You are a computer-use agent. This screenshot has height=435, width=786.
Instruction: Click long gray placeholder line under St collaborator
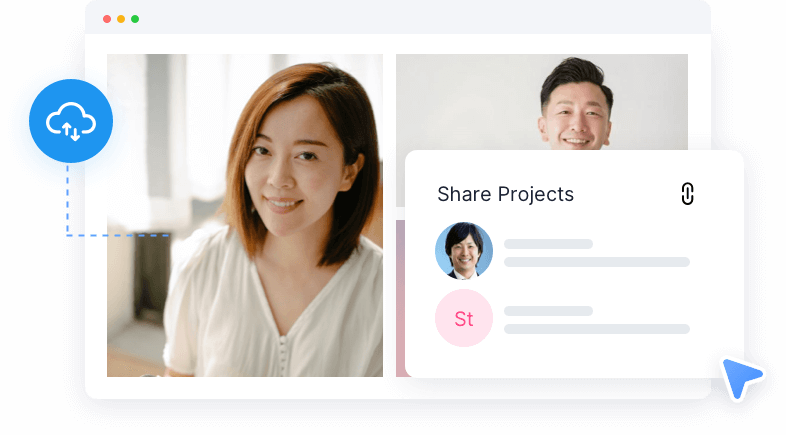tap(597, 329)
